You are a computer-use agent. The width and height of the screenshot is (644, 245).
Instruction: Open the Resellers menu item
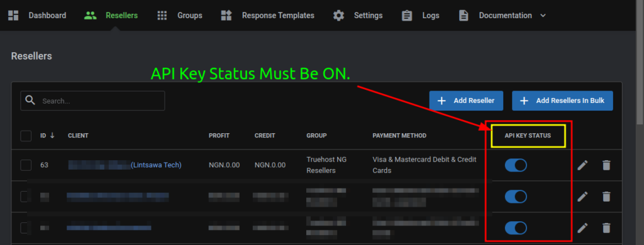[121, 16]
